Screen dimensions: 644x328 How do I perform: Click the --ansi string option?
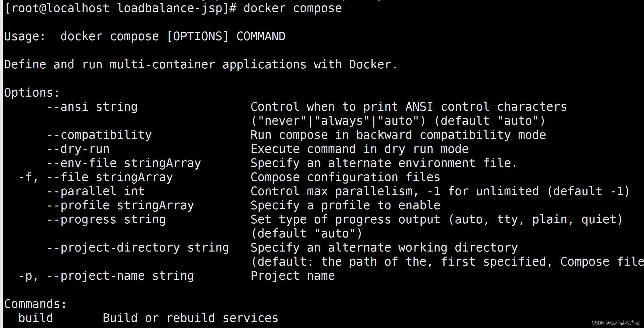click(92, 107)
